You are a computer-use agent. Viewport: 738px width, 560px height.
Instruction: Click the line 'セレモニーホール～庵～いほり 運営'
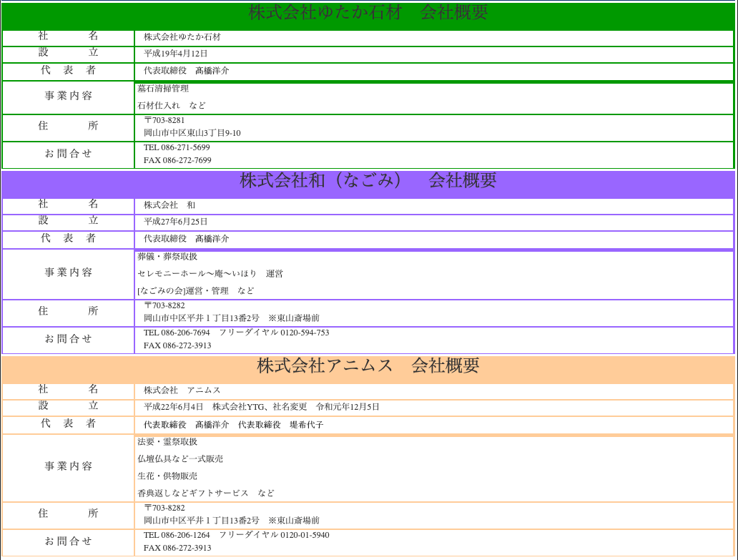pos(210,274)
